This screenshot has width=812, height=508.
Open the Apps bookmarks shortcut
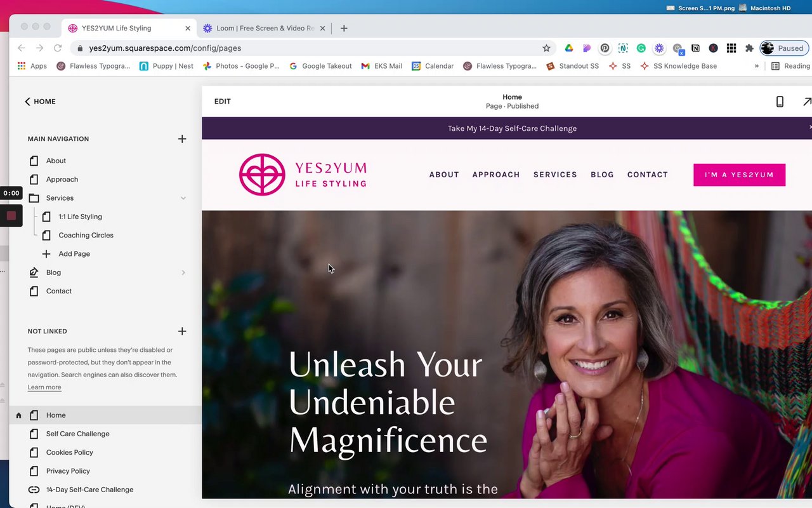tap(32, 66)
